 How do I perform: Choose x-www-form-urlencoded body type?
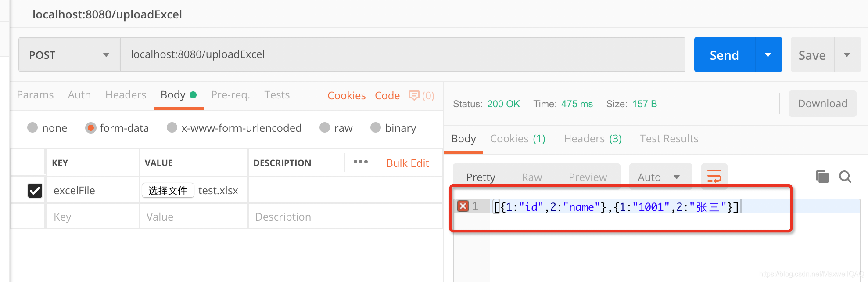tap(172, 127)
